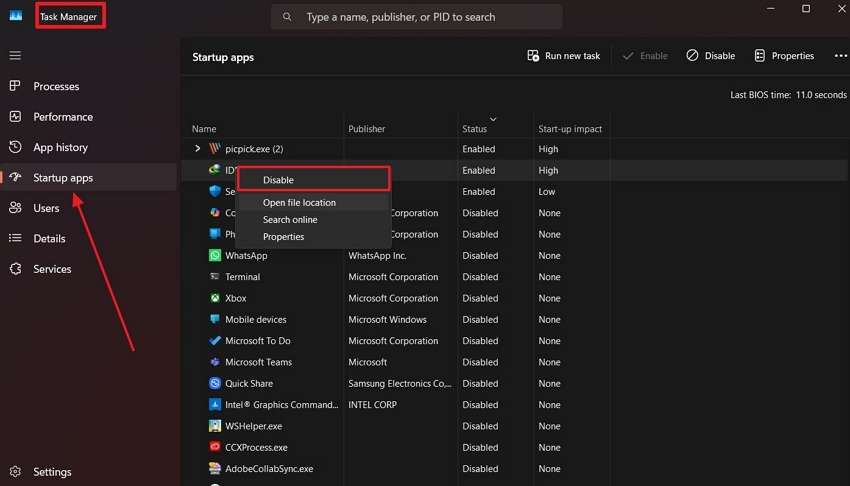Open Settings in the sidebar
Screen dimensions: 850x486
pyautogui.click(x=89, y=471)
